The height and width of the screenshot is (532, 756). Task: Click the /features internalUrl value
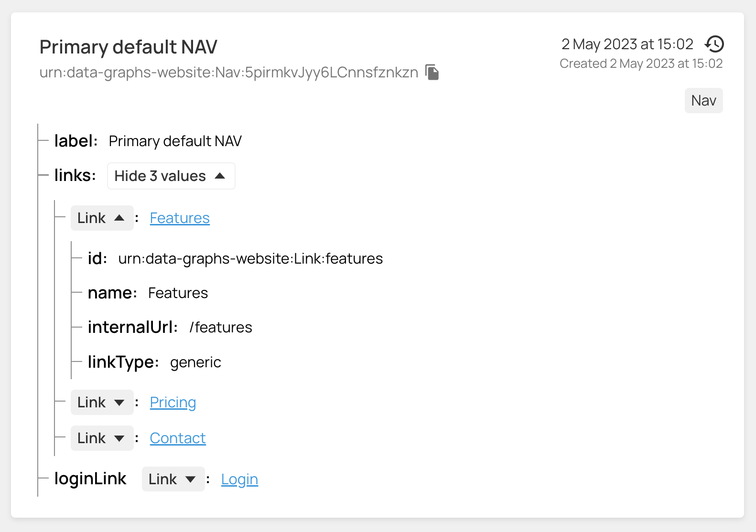point(221,328)
